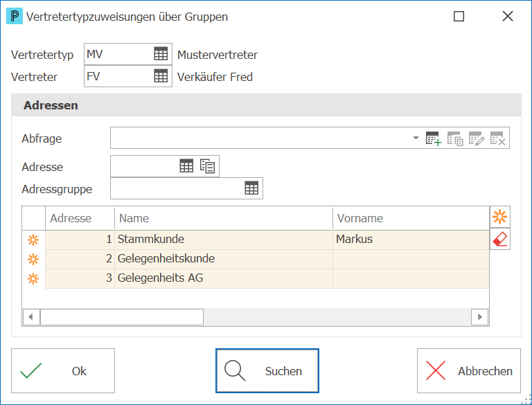Click the Adressen section header
Screen dimensions: 532x405
[x=266, y=105]
